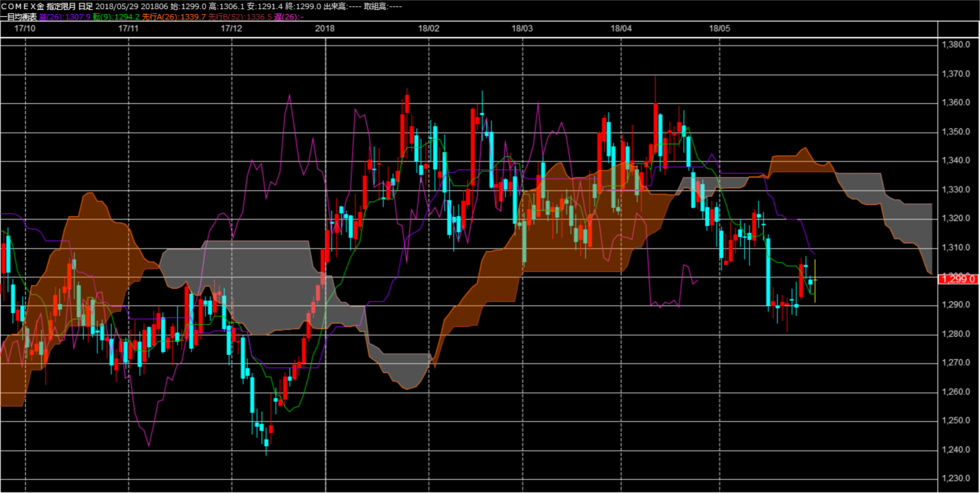Click the 17/12 time axis label

[231, 29]
